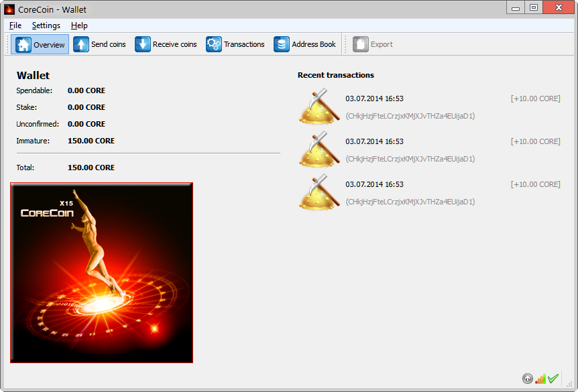Click the toolbar drag handle before Overview

pos(7,45)
